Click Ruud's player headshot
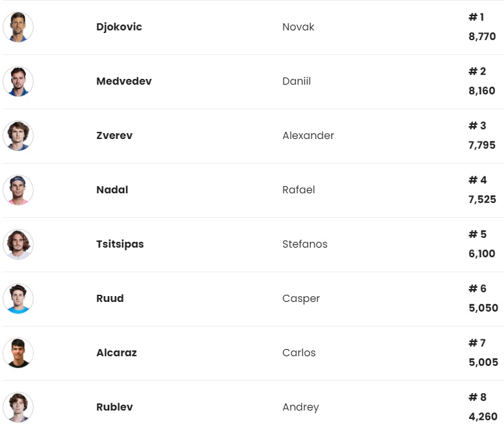This screenshot has height=428, width=504. coord(18,299)
